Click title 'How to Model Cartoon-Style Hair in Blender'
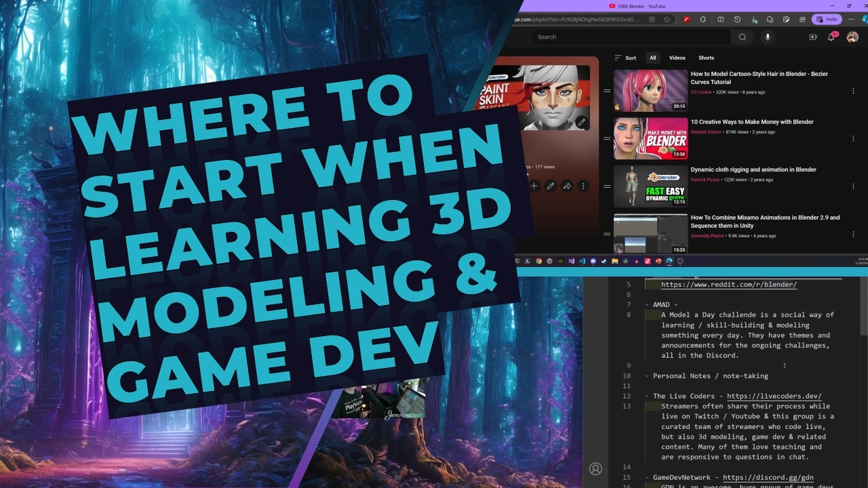868x488 pixels. coord(759,78)
